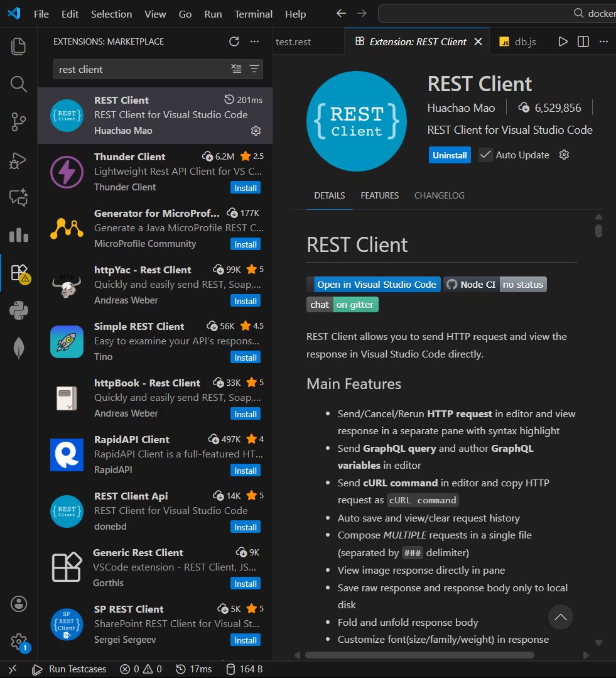The height and width of the screenshot is (678, 616).
Task: Open the Source Control view icon
Action: (x=18, y=122)
